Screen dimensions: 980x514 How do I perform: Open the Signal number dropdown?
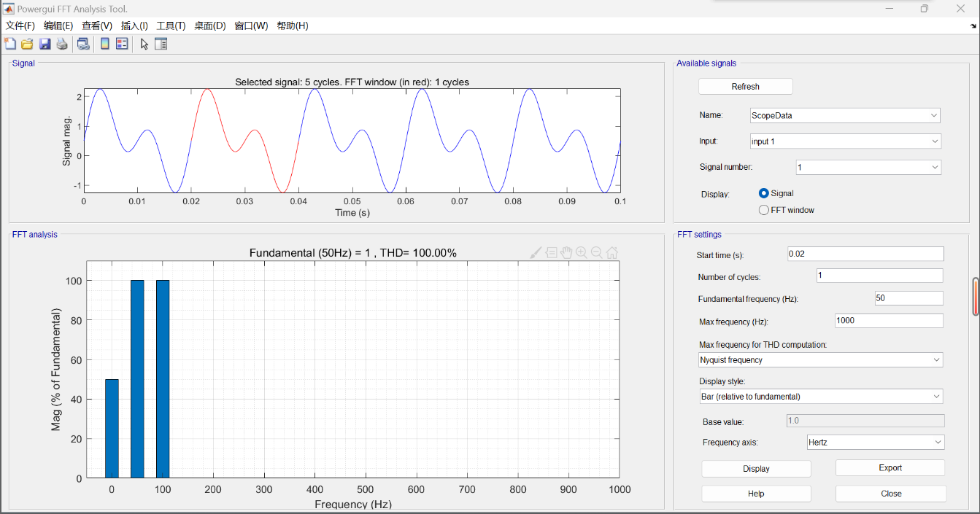(x=868, y=168)
